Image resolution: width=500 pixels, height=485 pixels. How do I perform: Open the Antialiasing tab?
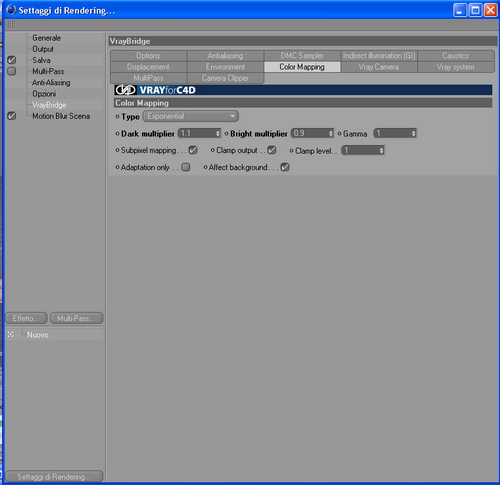tap(225, 56)
